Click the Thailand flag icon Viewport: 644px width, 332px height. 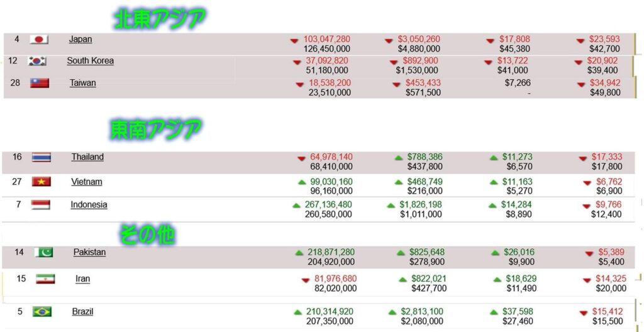tap(42, 157)
